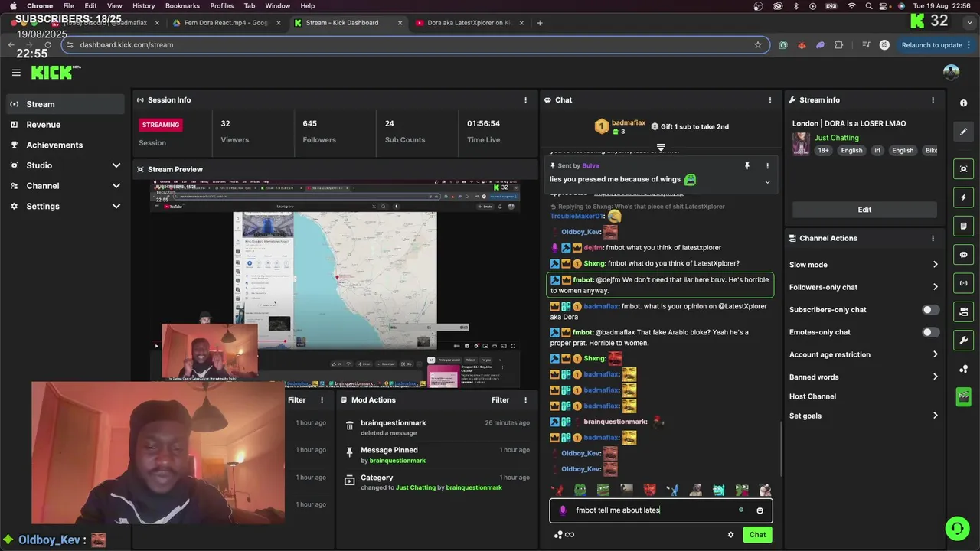Click the Edit button in Stream info
The height and width of the screenshot is (551, 980).
(x=864, y=210)
